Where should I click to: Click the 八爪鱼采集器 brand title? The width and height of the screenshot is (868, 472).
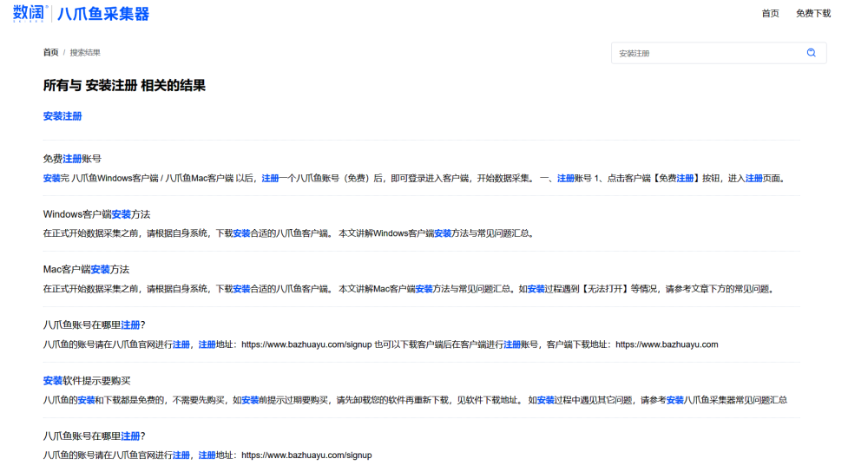(x=103, y=14)
